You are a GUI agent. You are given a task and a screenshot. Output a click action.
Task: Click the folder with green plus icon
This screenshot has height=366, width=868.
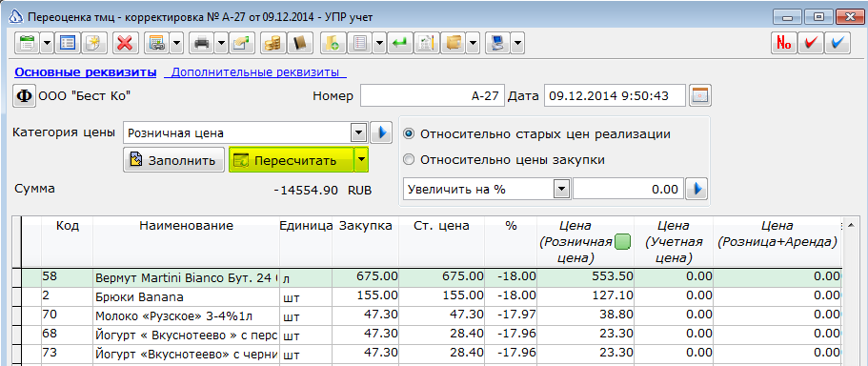(x=333, y=43)
